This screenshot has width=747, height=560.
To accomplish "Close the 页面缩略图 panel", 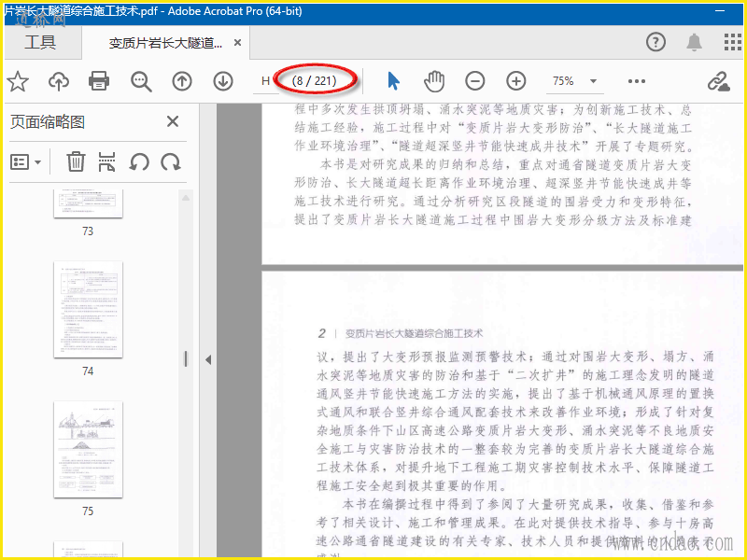I will 173,121.
